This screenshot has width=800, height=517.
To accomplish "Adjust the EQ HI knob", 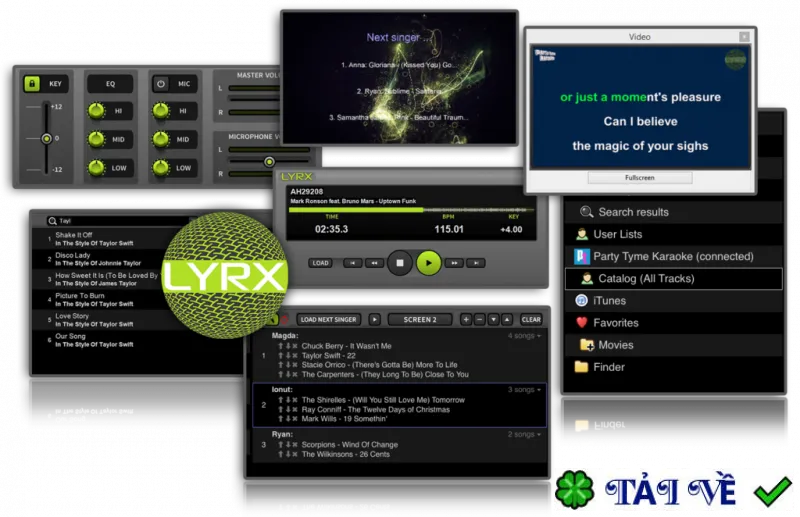I will [96, 111].
